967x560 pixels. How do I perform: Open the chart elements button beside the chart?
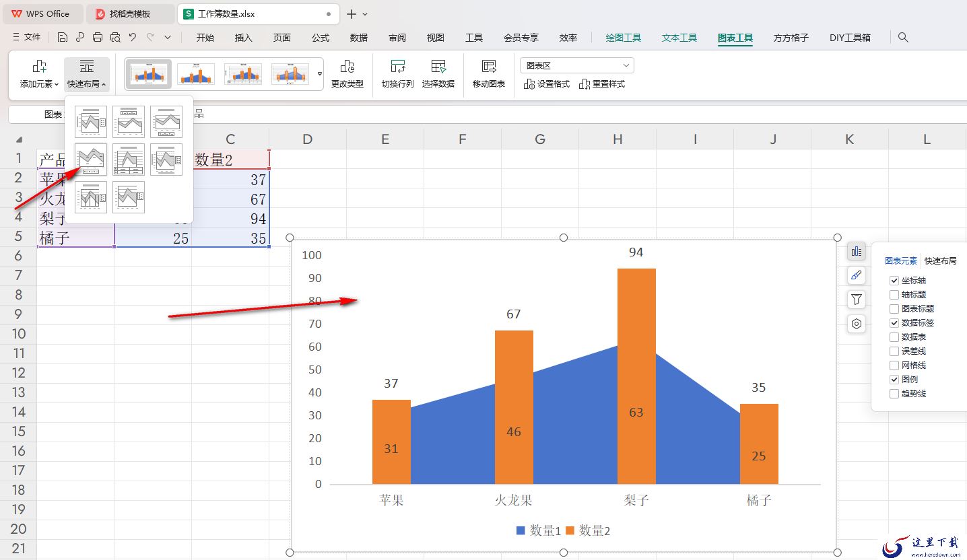tap(856, 251)
